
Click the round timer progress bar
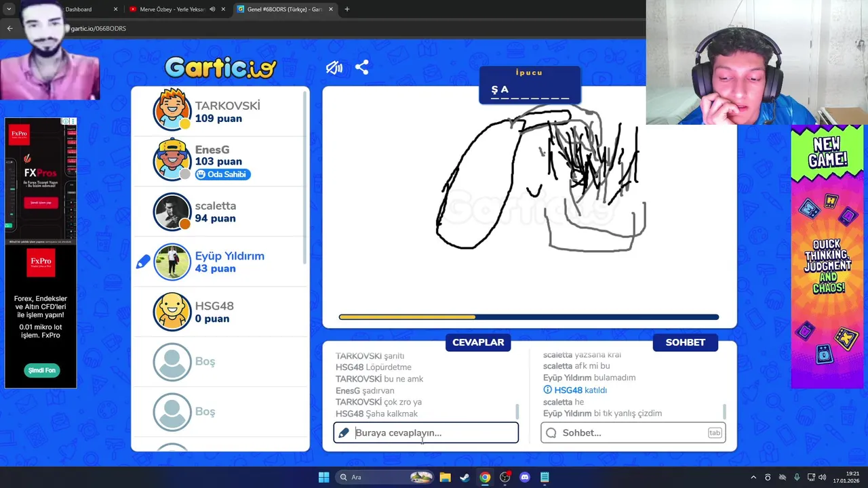529,317
